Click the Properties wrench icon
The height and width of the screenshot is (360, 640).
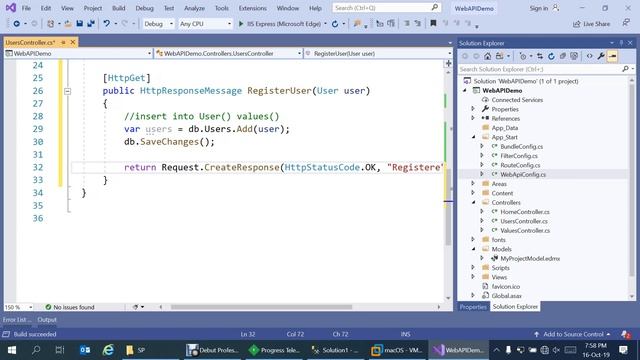[x=601, y=56]
